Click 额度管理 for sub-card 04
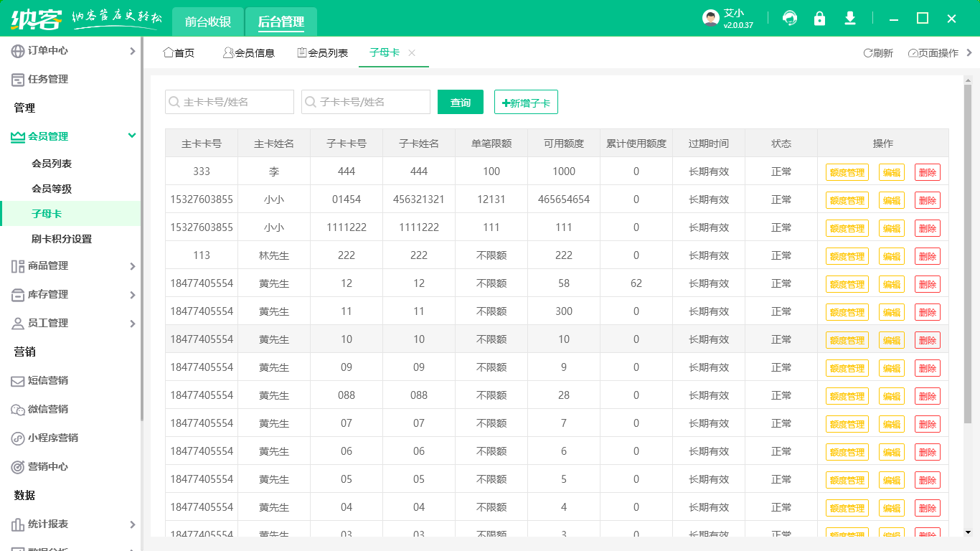980x551 pixels. pyautogui.click(x=847, y=508)
